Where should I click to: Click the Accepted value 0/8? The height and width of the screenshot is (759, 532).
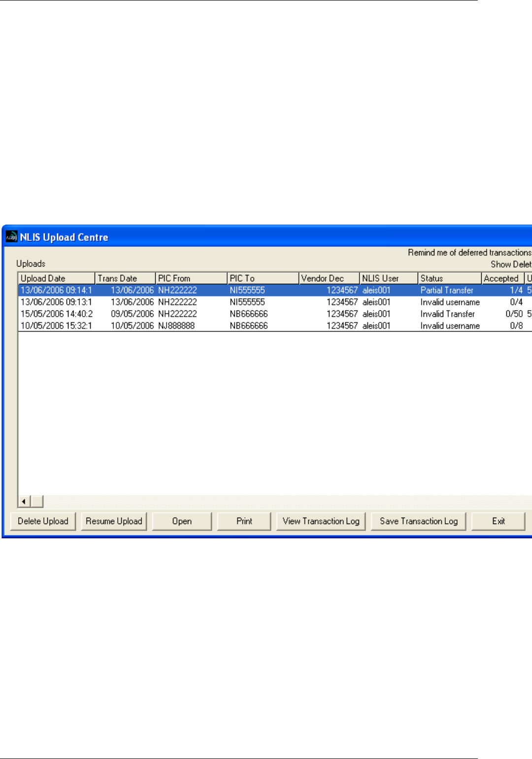(516, 326)
